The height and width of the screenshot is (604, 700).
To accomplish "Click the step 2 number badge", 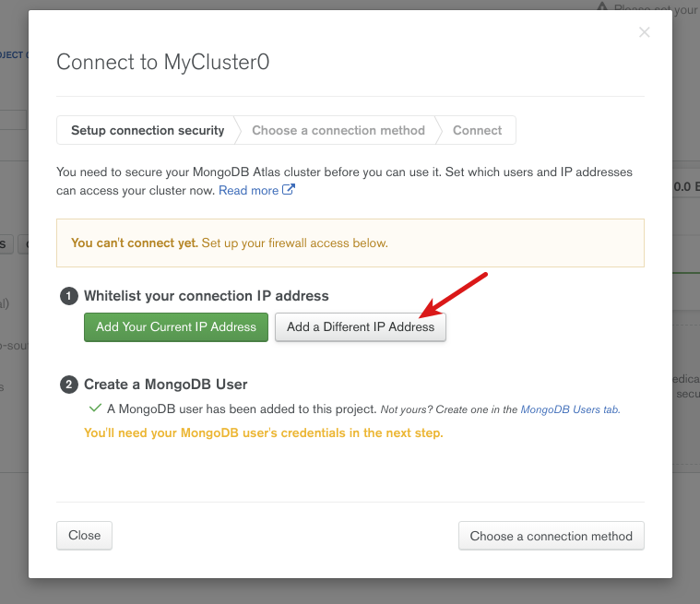I will tap(68, 385).
